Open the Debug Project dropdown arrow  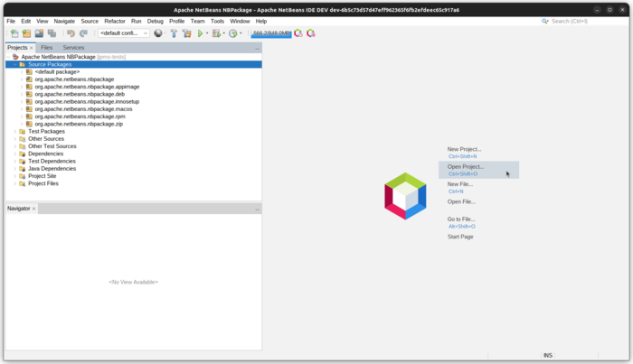coord(224,33)
